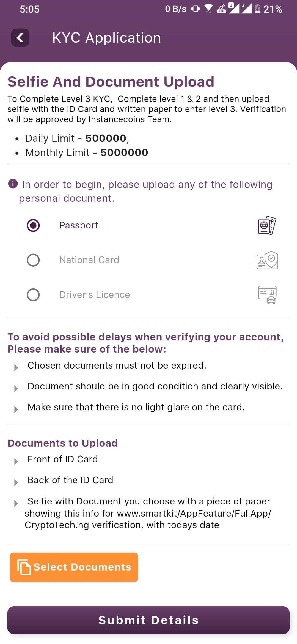The width and height of the screenshot is (297, 644).
Task: Click the passport document icon
Action: pyautogui.click(x=267, y=225)
